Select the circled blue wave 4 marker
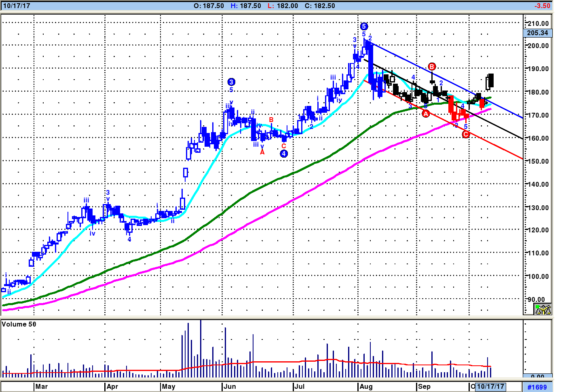The height and width of the screenshot is (392, 566). pos(284,154)
